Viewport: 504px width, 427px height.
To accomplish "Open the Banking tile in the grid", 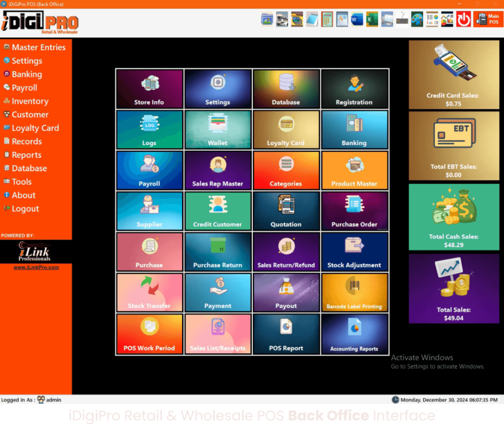I will [354, 130].
